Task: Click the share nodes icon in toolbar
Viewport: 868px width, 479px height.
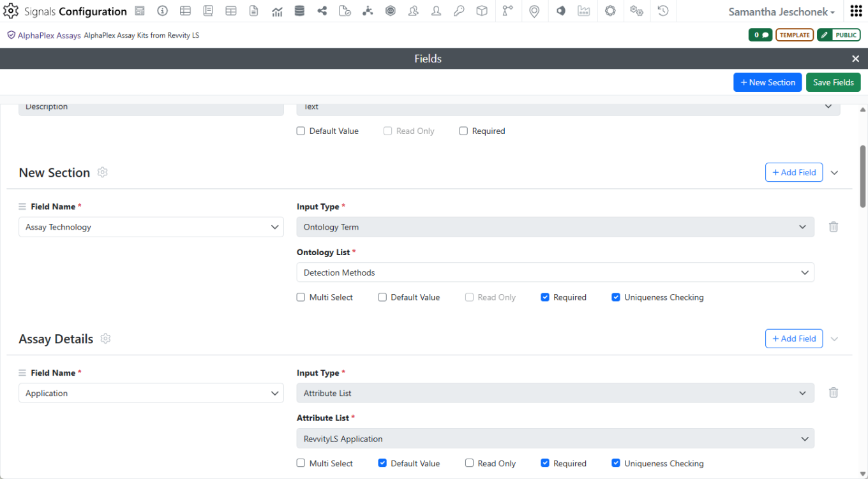Action: pos(322,11)
